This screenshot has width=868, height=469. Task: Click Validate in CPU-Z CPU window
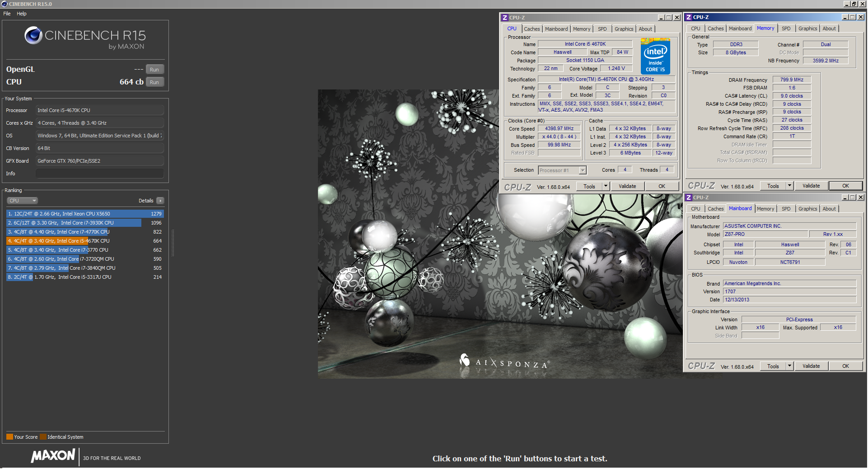[x=627, y=186]
